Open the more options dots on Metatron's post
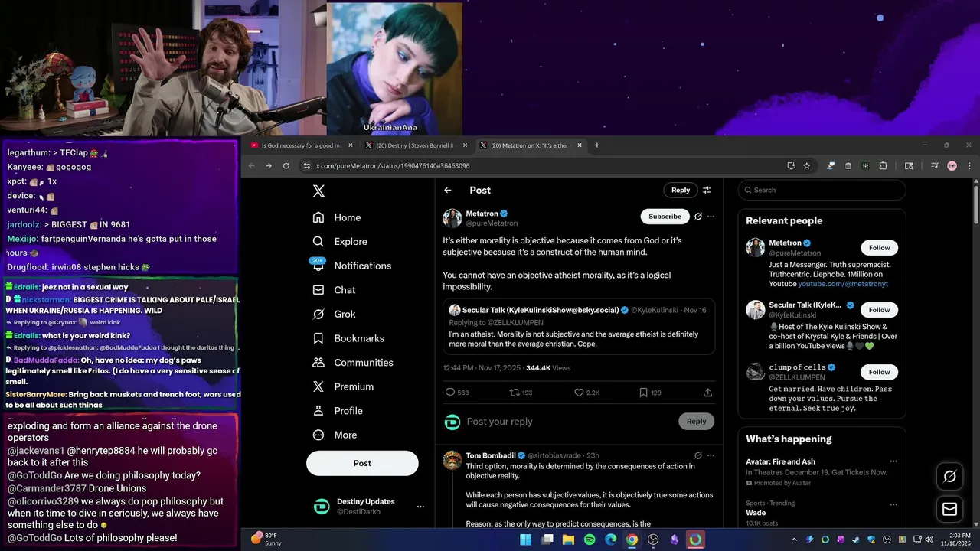 710,217
